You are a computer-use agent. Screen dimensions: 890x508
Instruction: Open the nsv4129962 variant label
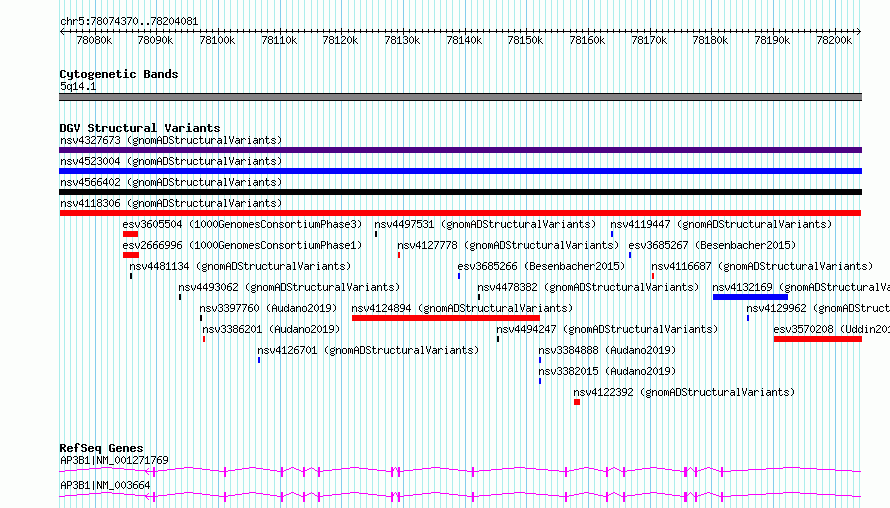coord(818,308)
